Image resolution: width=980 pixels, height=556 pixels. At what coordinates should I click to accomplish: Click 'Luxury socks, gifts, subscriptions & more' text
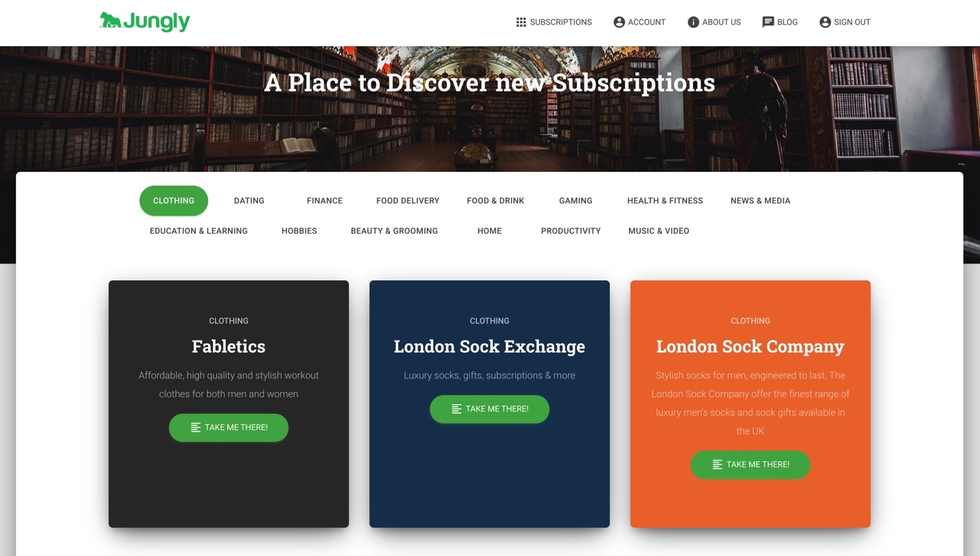(490, 375)
